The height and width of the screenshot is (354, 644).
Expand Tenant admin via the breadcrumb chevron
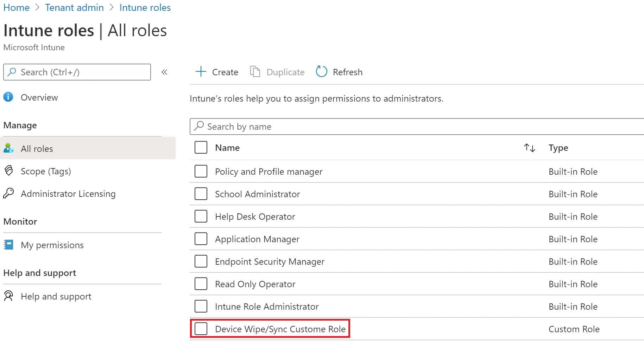click(112, 7)
